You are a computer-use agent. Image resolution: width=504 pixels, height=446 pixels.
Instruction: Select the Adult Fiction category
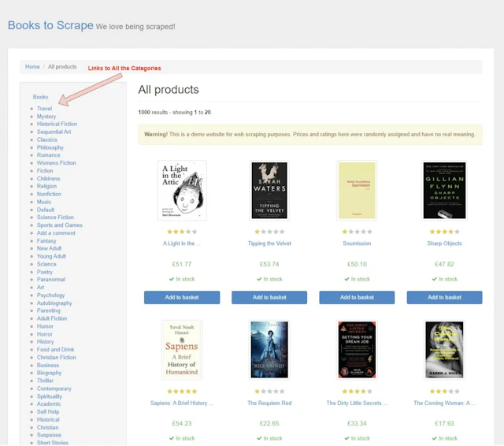pyautogui.click(x=52, y=318)
